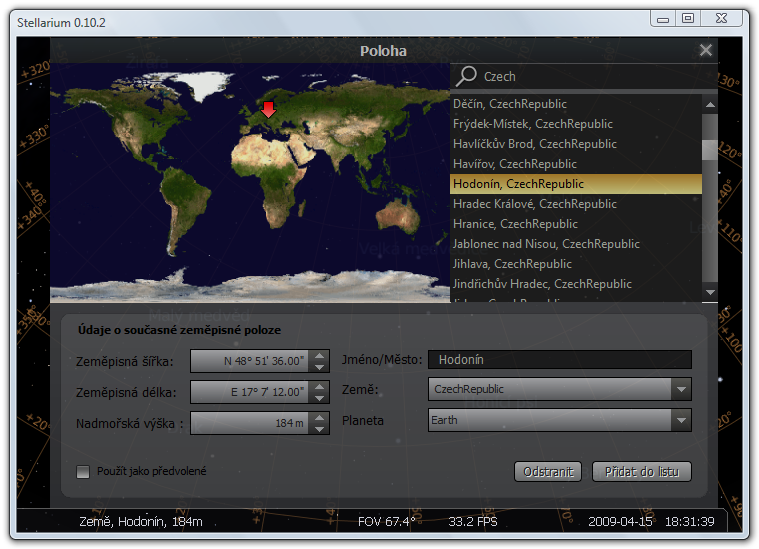Click the Odstranit button

(x=548, y=472)
